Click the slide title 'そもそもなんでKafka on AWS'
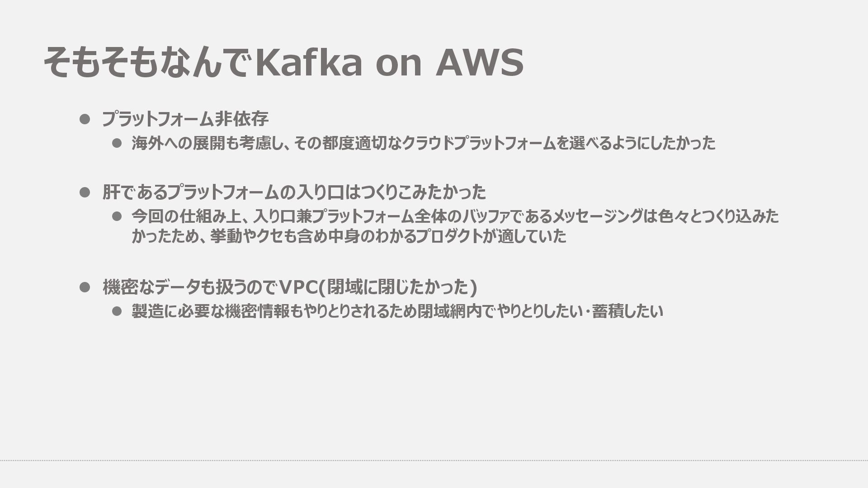868x488 pixels. tap(283, 62)
